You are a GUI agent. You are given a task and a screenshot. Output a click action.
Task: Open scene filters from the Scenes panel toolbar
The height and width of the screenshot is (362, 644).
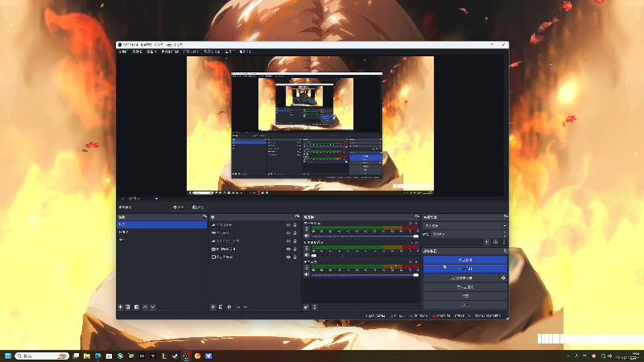point(136,307)
